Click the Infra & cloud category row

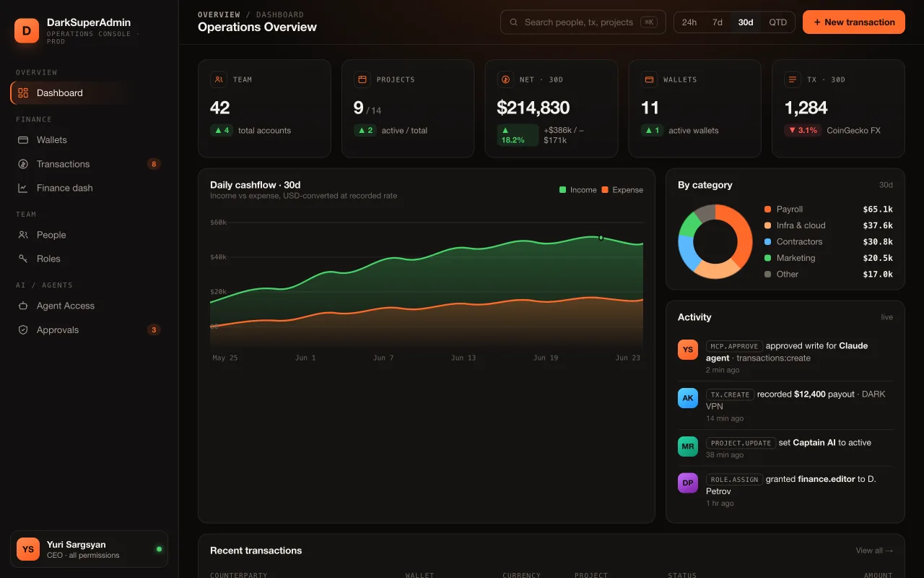828,225
